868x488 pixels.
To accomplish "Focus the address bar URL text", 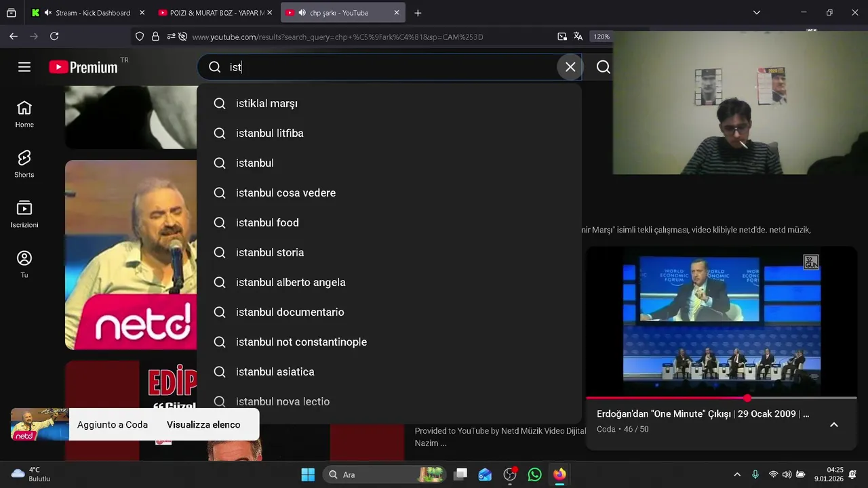I will 338,37.
